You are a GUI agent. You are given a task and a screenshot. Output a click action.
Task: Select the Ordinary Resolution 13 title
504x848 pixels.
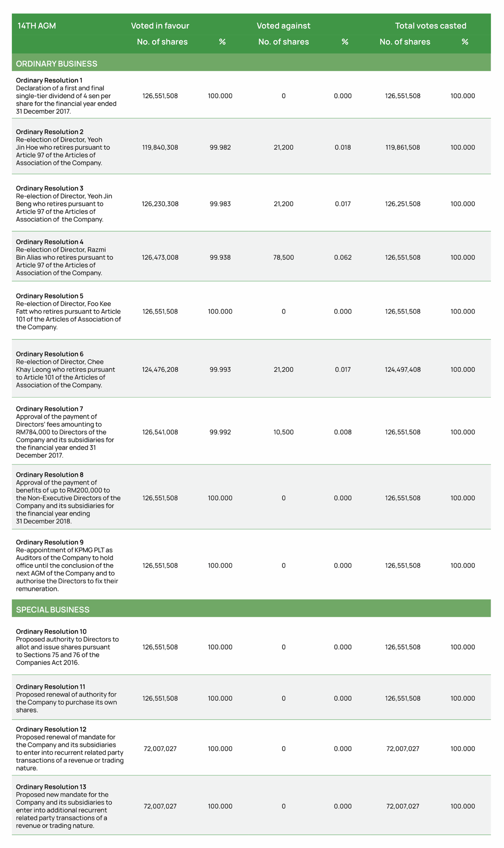coord(51,787)
